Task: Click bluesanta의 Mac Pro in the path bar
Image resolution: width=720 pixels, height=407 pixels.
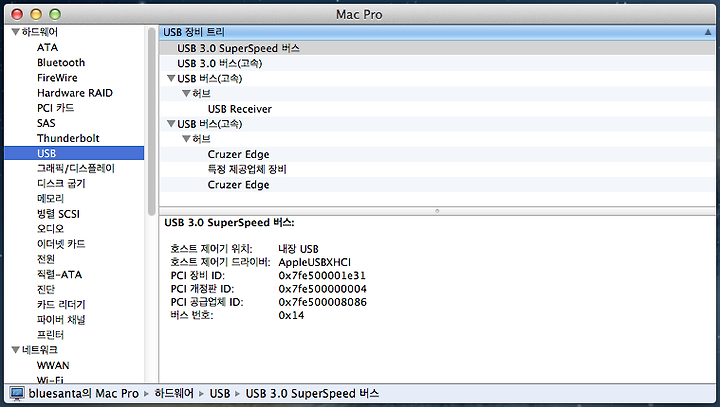Action: point(84,394)
